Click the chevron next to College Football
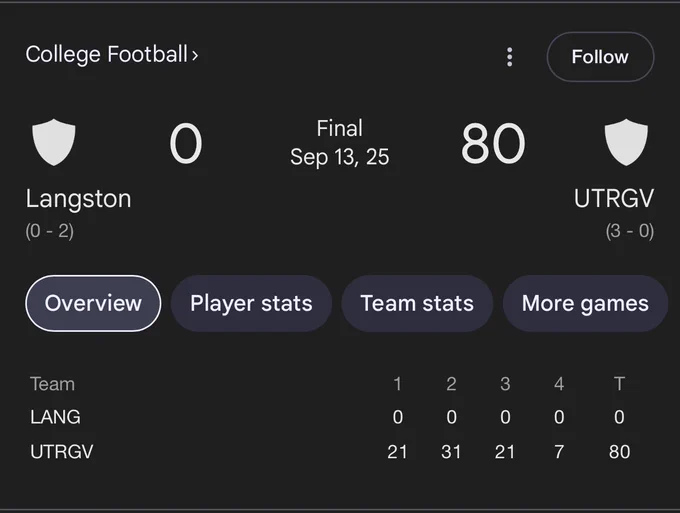This screenshot has height=513, width=680. (x=195, y=56)
